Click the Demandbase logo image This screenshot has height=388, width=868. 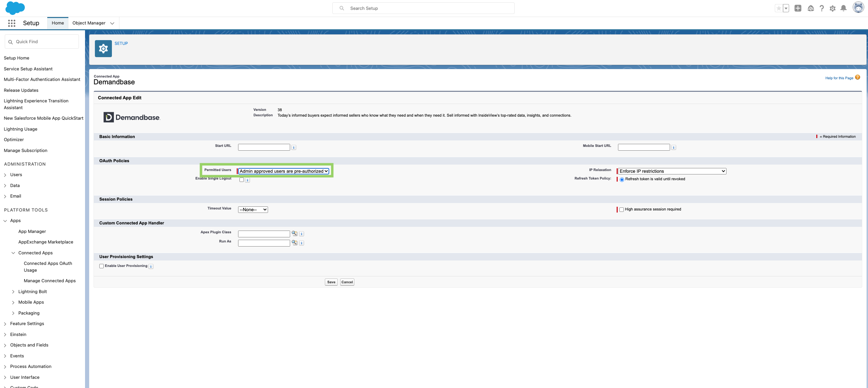[x=132, y=117]
